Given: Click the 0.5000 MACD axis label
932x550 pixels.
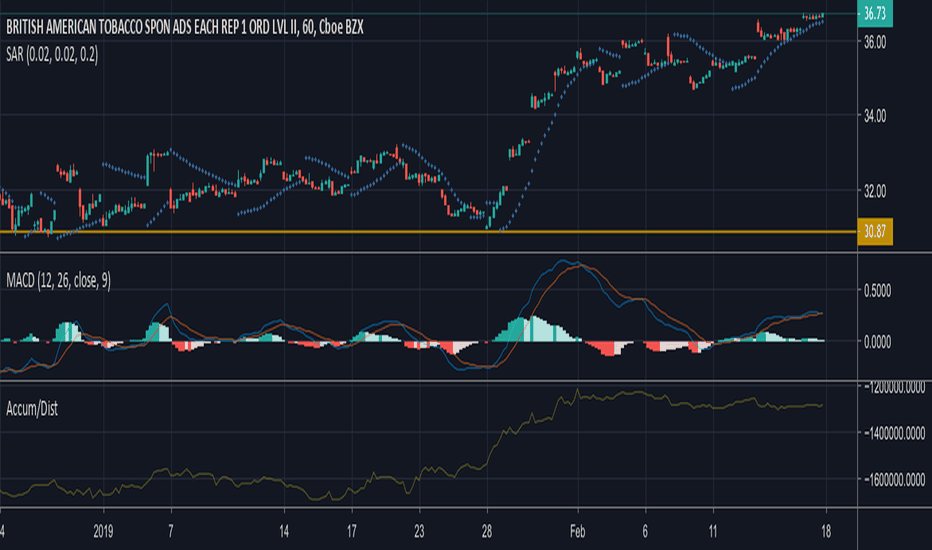Looking at the screenshot, I should pos(877,291).
